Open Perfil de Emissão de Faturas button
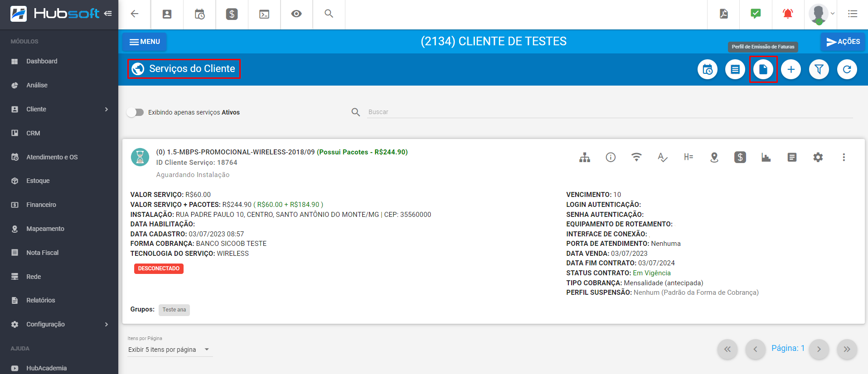The width and height of the screenshot is (868, 374). coord(763,69)
